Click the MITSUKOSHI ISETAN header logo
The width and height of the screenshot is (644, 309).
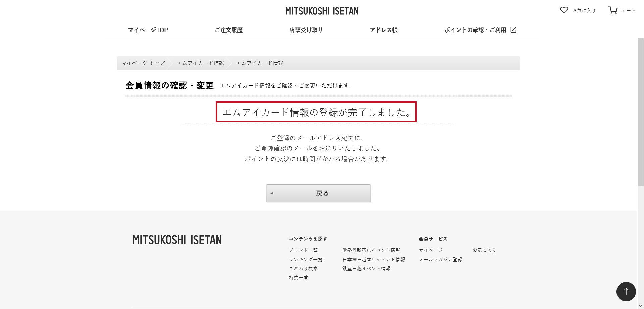[x=322, y=11]
